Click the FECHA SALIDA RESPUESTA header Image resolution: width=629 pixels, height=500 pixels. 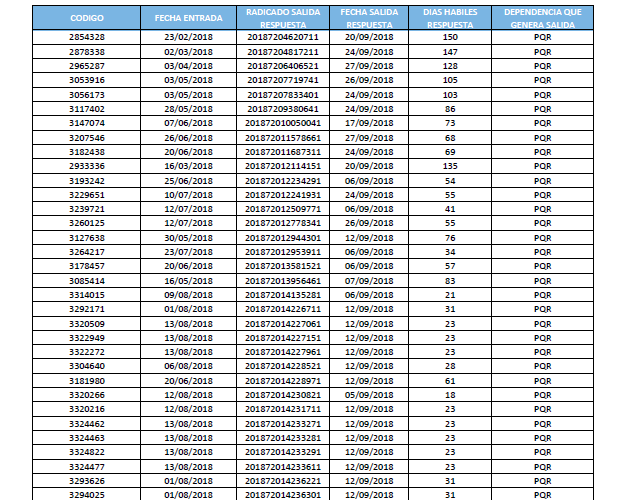(x=369, y=18)
